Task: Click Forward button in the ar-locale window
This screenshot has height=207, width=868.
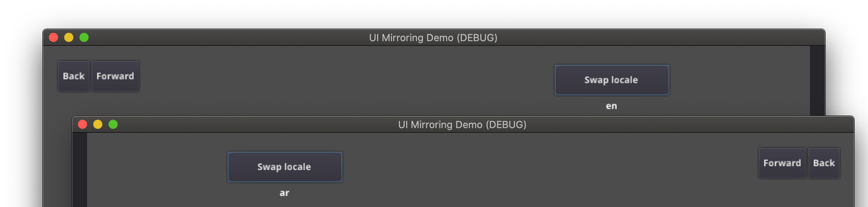Action: pyautogui.click(x=782, y=163)
